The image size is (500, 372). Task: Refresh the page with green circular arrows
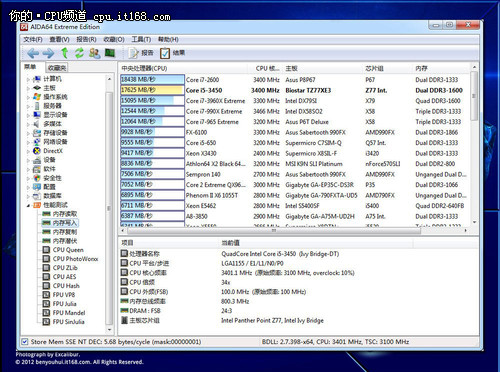click(x=79, y=53)
